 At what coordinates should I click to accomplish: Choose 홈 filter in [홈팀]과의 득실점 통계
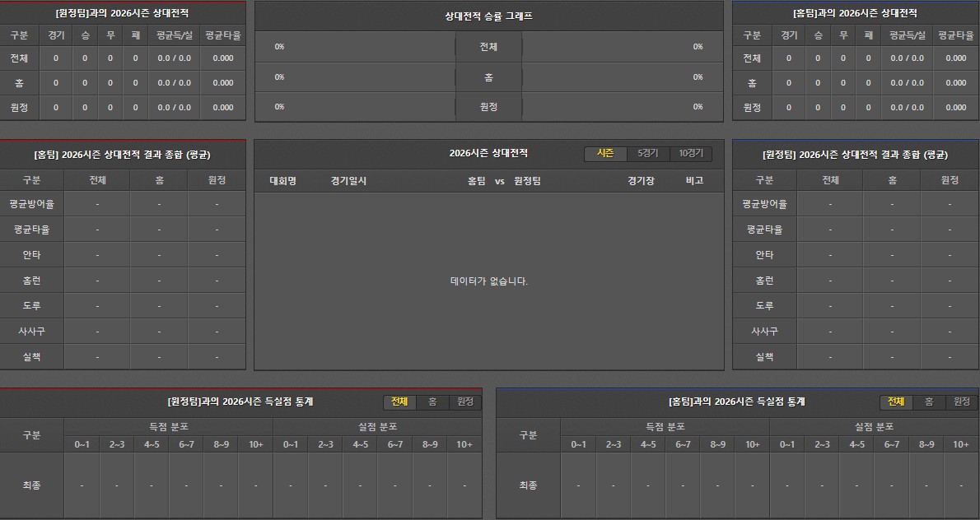point(929,402)
